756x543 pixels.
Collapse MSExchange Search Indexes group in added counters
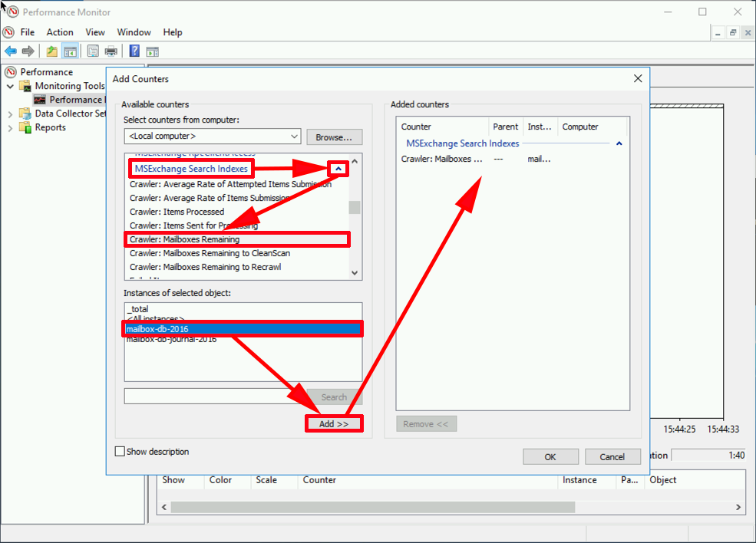[619, 143]
